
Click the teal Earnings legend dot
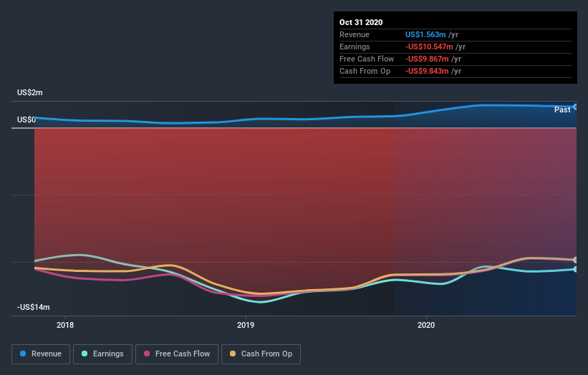coord(85,354)
